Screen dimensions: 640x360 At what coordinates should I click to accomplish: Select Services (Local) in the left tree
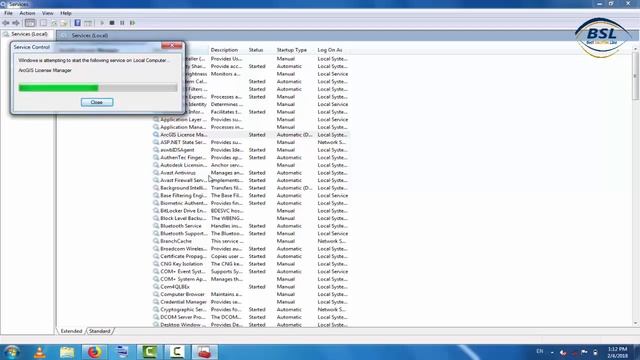29,34
